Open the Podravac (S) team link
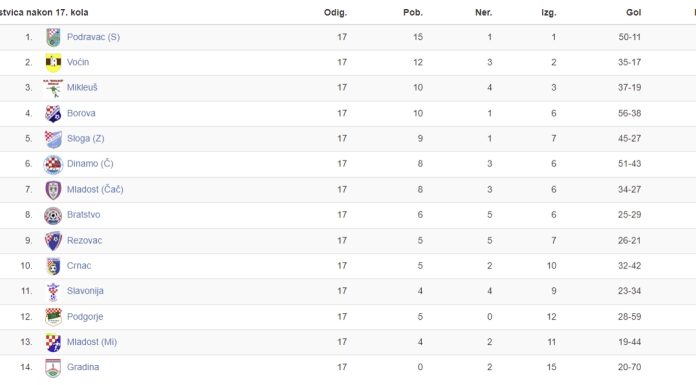This screenshot has height=385, width=696. [93, 37]
